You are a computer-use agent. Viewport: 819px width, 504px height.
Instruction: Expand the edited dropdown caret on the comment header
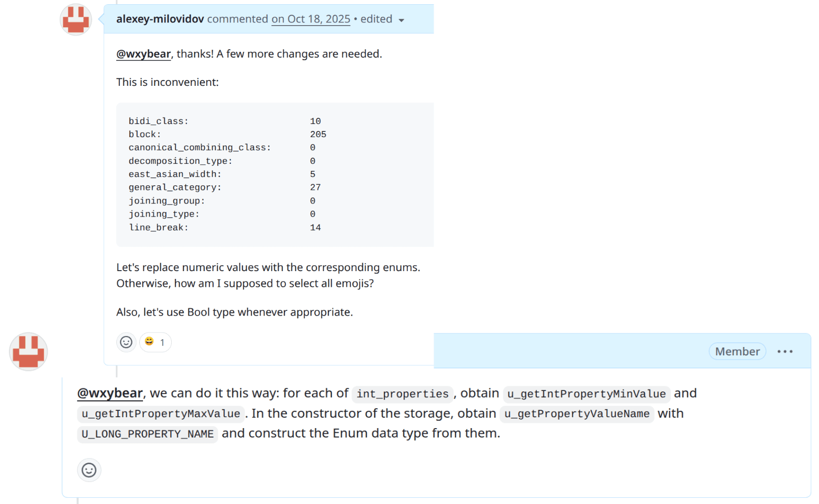point(401,19)
